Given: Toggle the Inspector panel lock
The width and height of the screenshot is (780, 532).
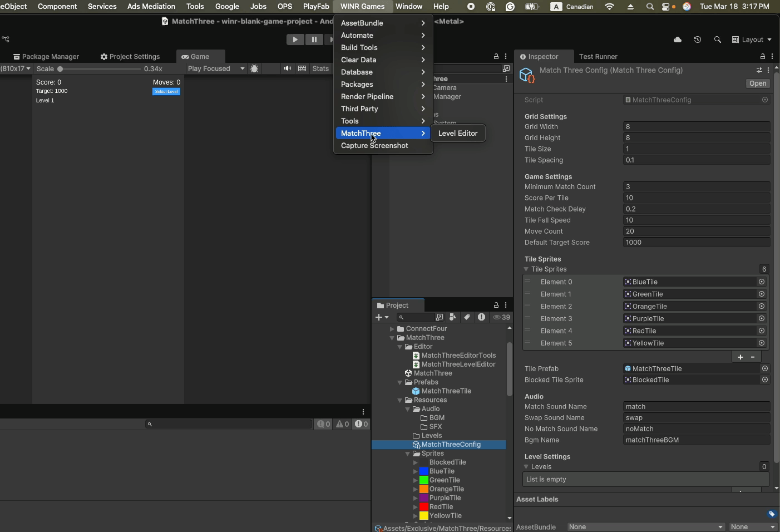Looking at the screenshot, I should (763, 57).
